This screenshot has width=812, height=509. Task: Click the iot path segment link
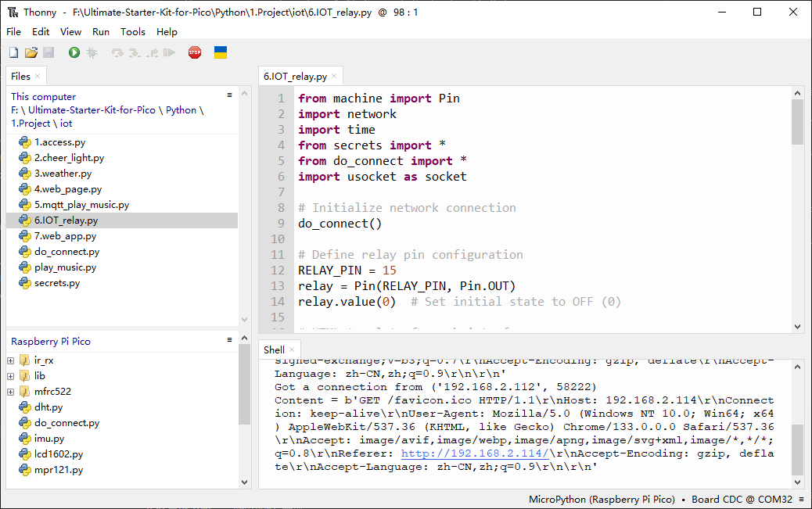[66, 124]
